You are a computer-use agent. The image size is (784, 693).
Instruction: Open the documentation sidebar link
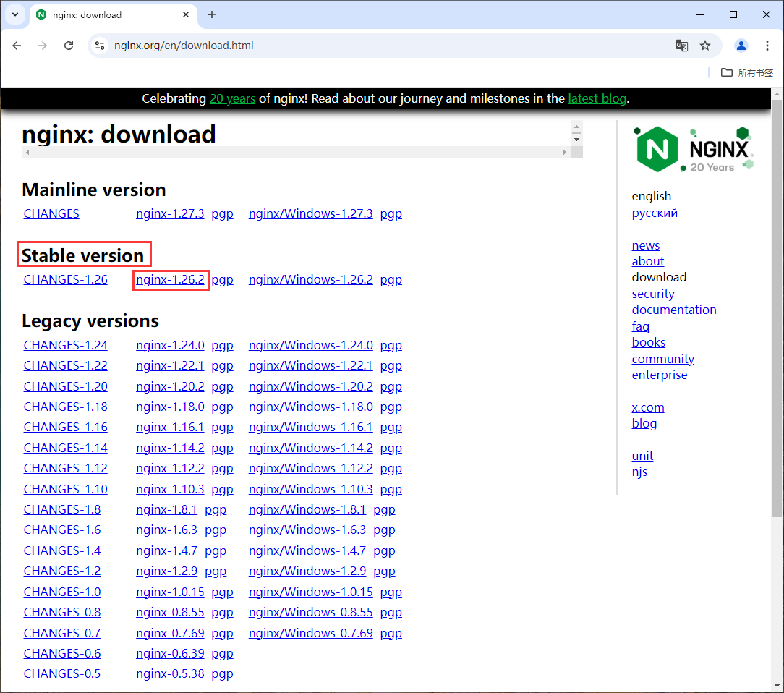674,310
